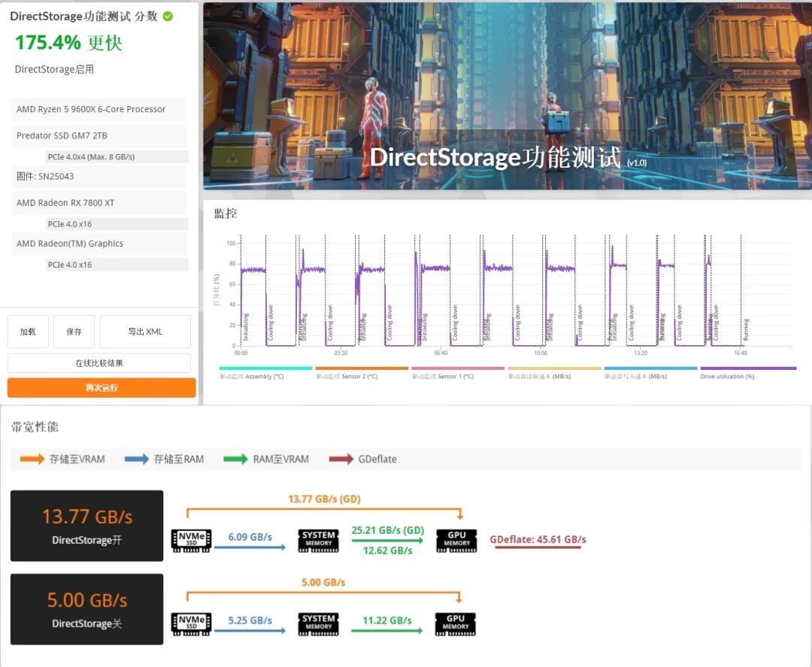Click the GPU Memory icon in the DirectStorage关 row
The width and height of the screenshot is (812, 667).
click(x=456, y=624)
